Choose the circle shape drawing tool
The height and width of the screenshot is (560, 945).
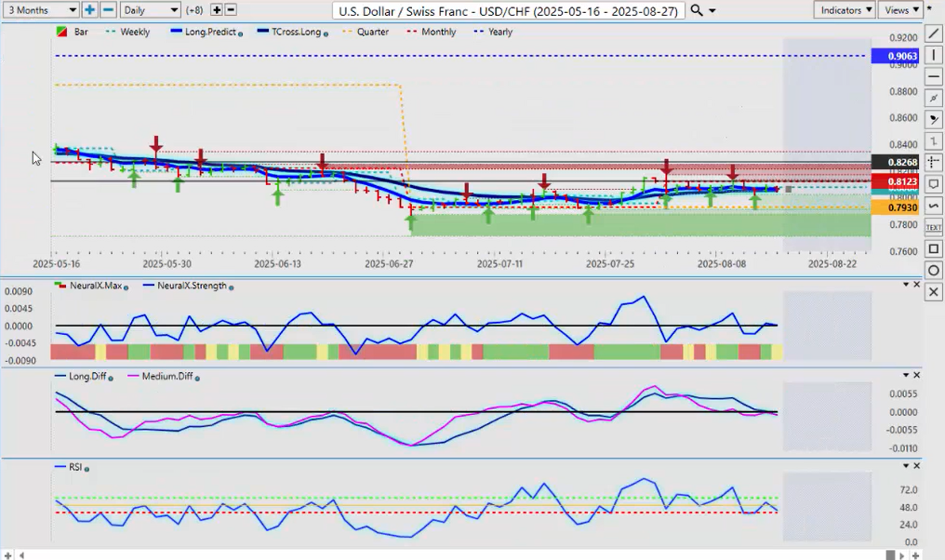click(x=934, y=271)
